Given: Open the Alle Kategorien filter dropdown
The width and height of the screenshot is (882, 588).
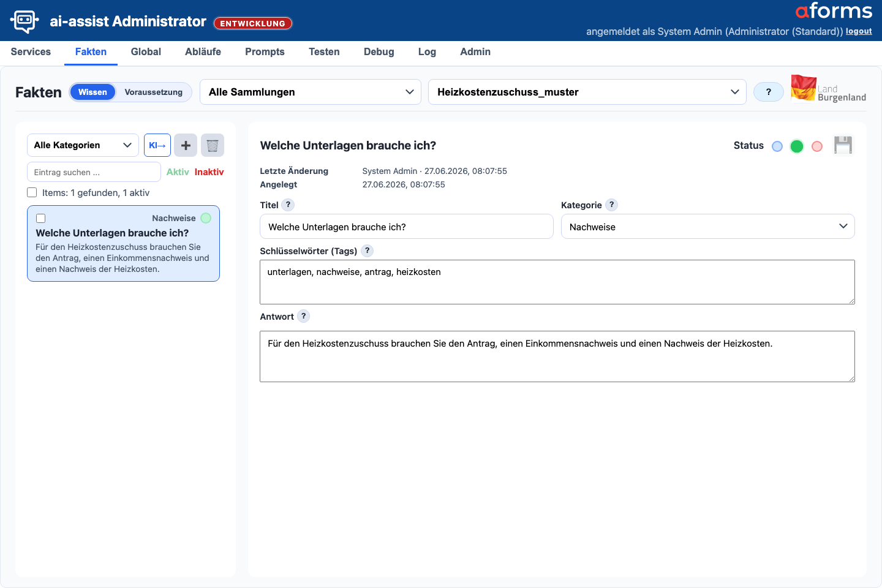Looking at the screenshot, I should [x=83, y=145].
